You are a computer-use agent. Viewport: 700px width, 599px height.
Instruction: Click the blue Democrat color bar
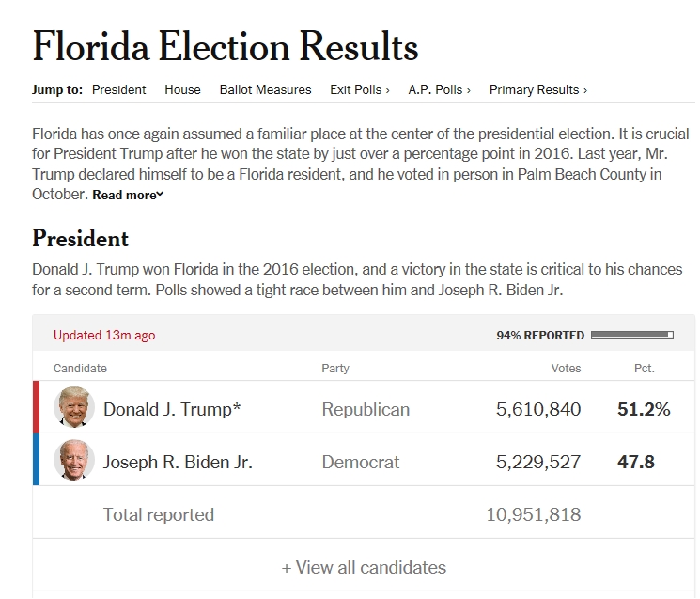(37, 460)
